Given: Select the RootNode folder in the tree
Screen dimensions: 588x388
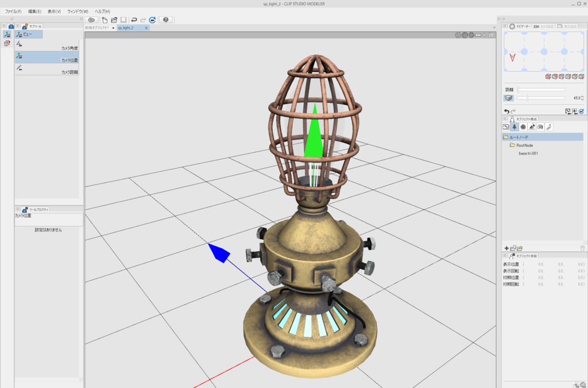Looking at the screenshot, I should [521, 145].
